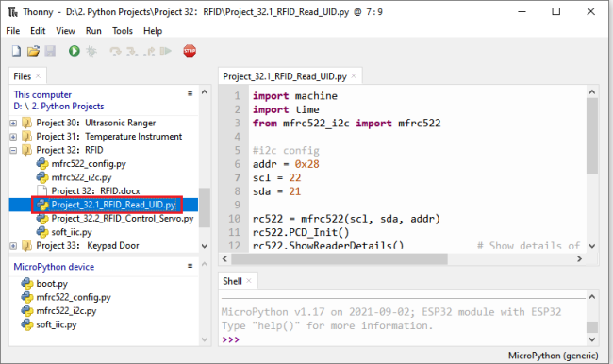Click the Resume toolbar icon
613x364 pixels.
(x=166, y=51)
